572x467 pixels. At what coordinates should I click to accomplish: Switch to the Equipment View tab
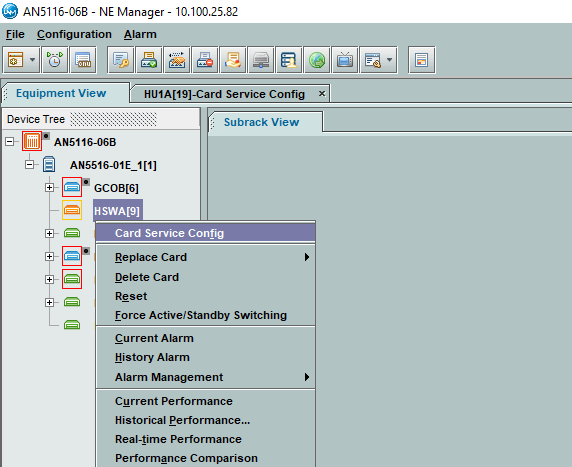coord(61,93)
